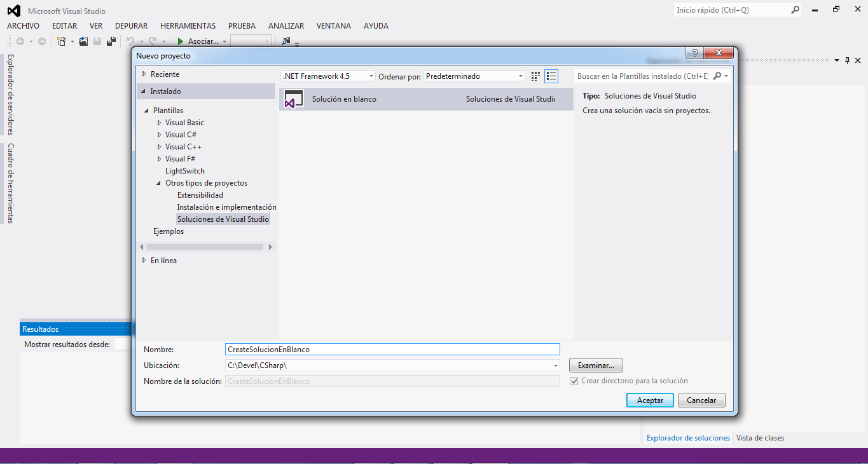Image resolution: width=868 pixels, height=464 pixels.
Task: Click the New Project toolbar icon
Action: pyautogui.click(x=62, y=41)
